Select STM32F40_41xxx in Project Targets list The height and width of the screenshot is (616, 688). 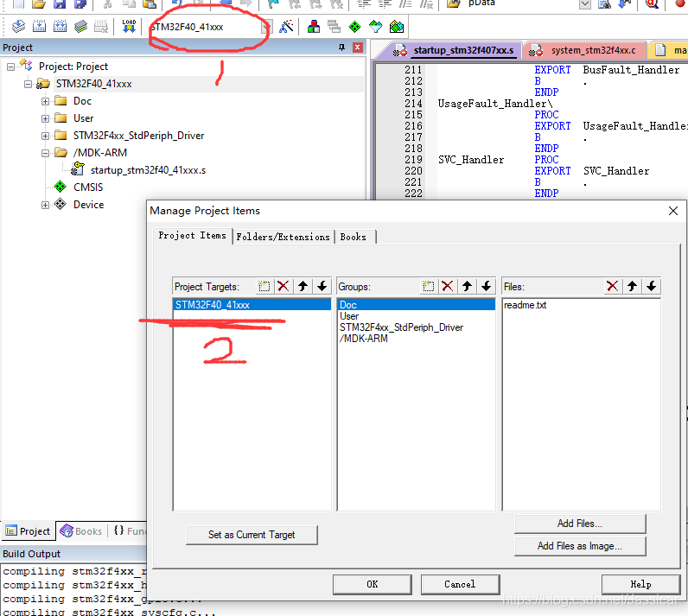pyautogui.click(x=252, y=305)
